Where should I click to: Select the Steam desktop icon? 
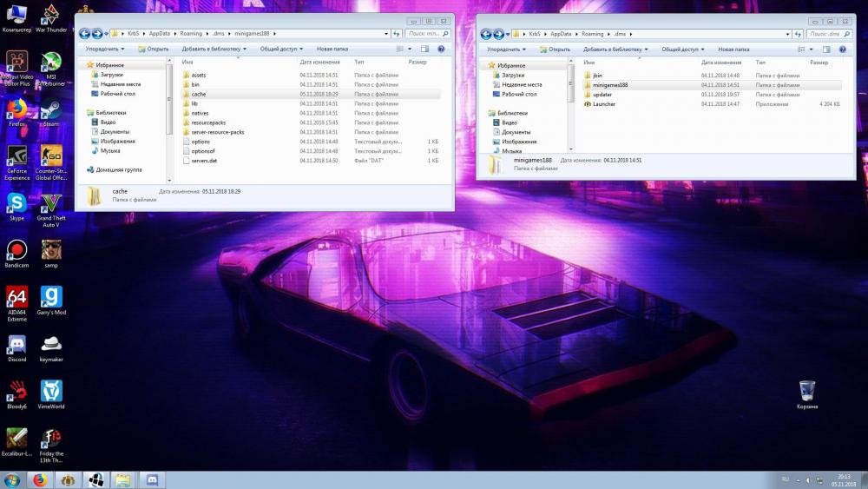[x=51, y=110]
